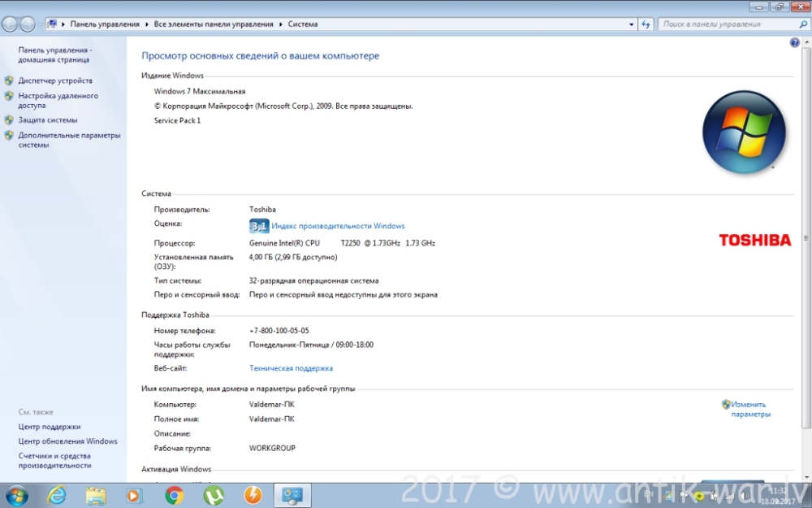
Task: Select the memory value '4,00 ГБ (2,99 ГБ доступно)'
Action: pos(293,257)
